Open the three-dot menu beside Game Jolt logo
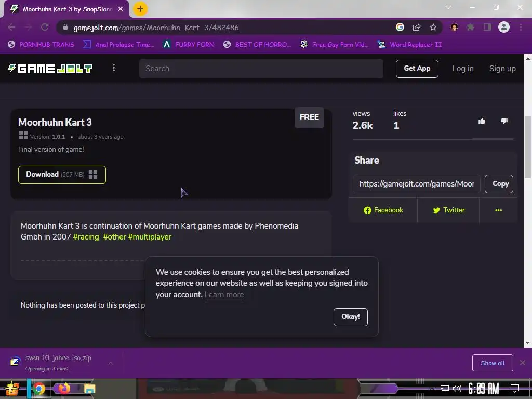The width and height of the screenshot is (532, 399). [114, 68]
